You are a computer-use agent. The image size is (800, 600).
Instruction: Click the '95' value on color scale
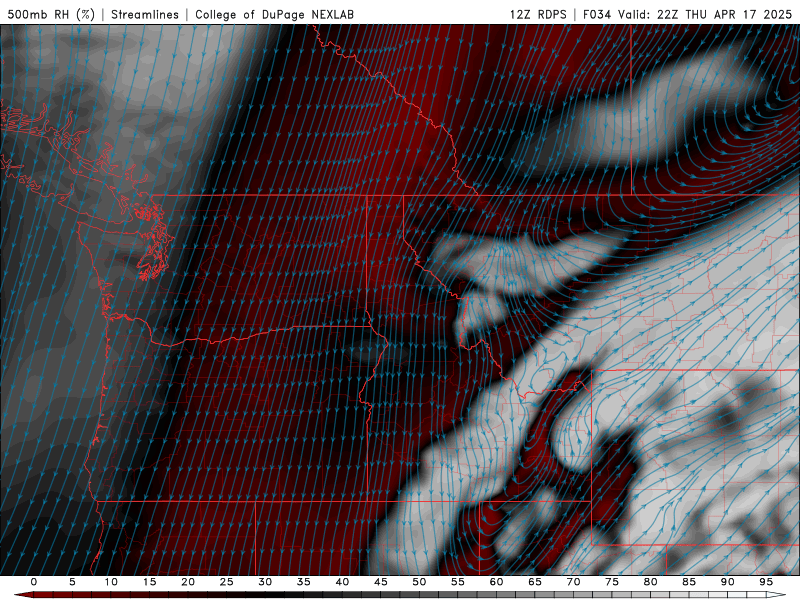(766, 582)
